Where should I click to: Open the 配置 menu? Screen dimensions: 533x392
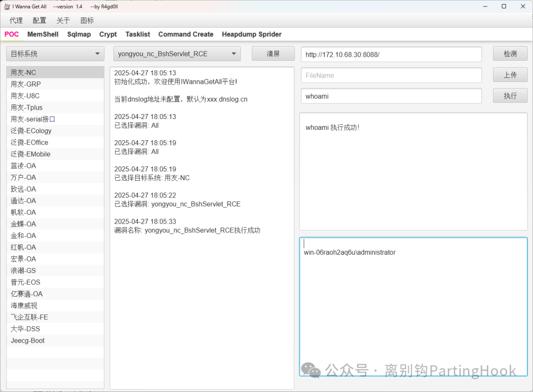(x=39, y=20)
